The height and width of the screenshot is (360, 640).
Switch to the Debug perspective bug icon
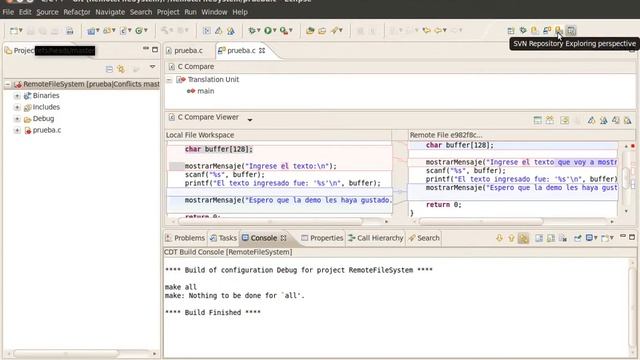523,31
